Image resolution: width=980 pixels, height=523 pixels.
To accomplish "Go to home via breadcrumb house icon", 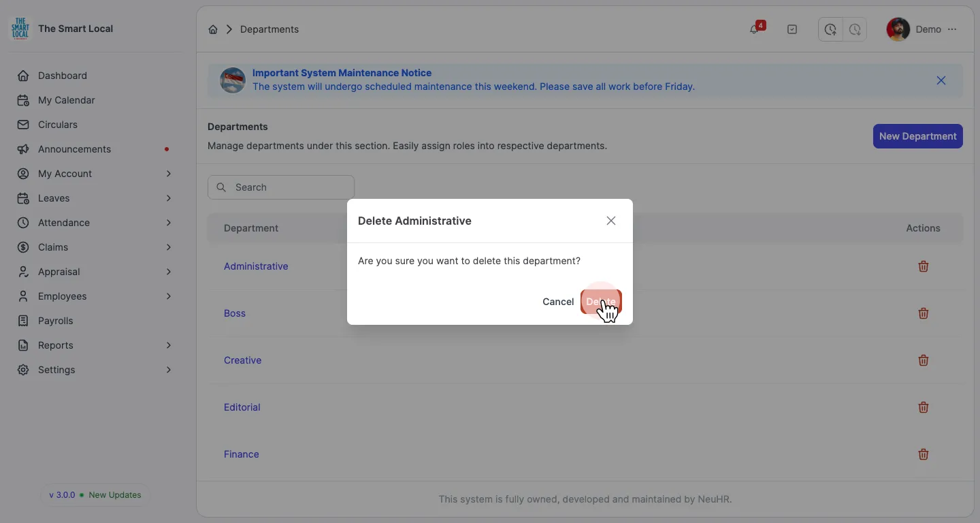I will tap(213, 29).
